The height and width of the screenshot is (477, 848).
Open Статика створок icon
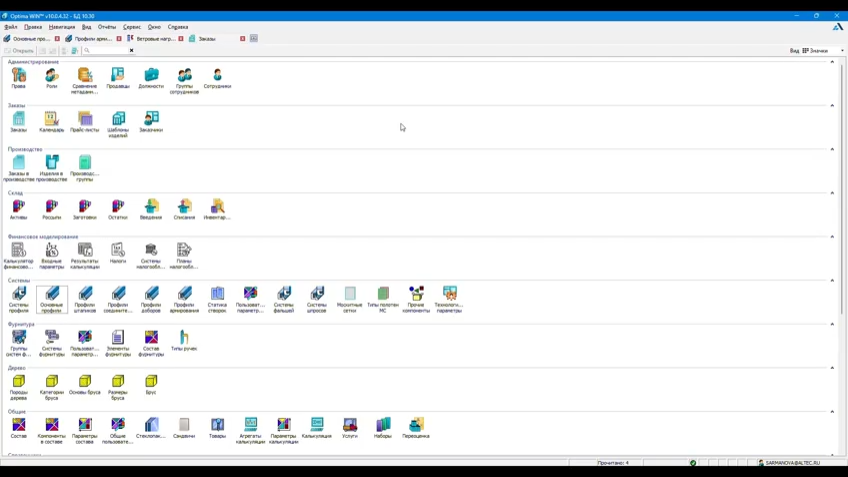tap(217, 300)
